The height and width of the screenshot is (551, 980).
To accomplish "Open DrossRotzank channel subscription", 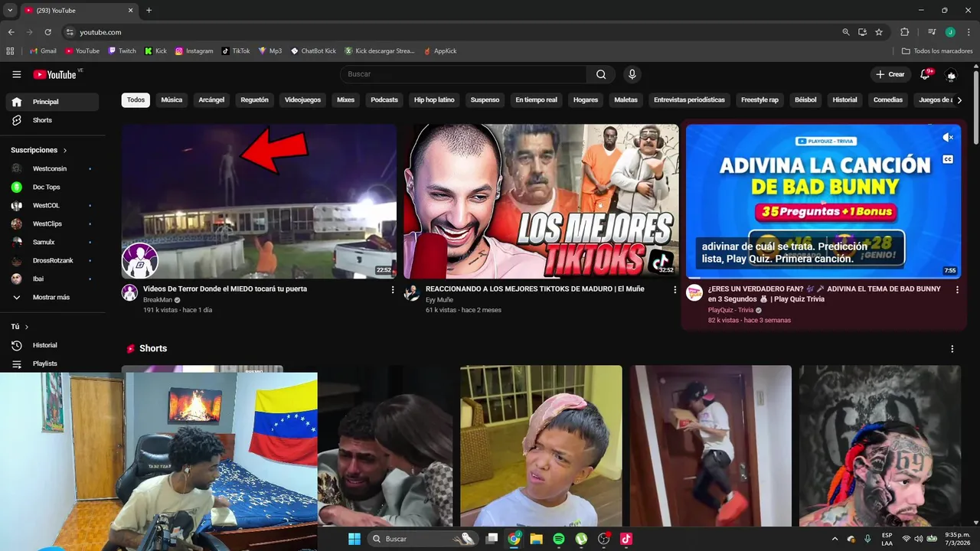I will (x=52, y=260).
